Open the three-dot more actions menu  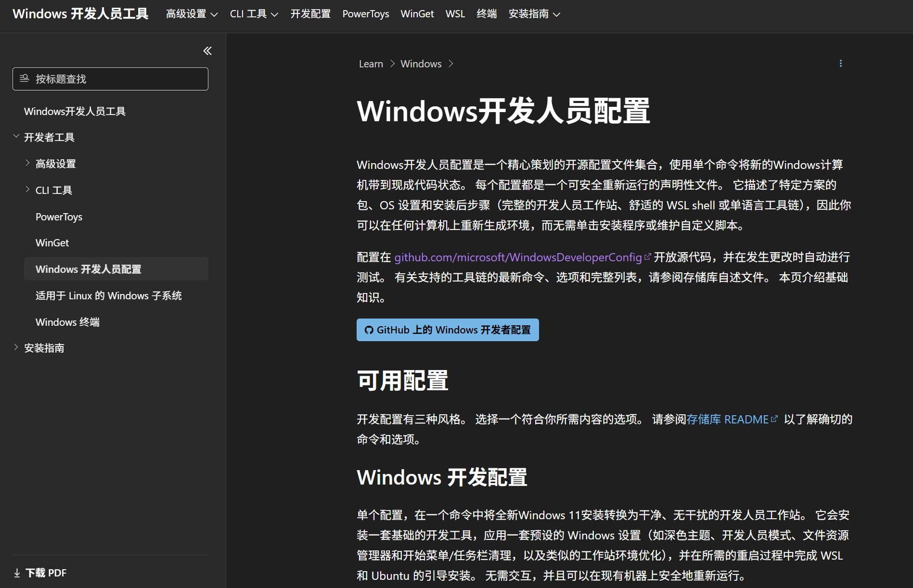tap(840, 64)
